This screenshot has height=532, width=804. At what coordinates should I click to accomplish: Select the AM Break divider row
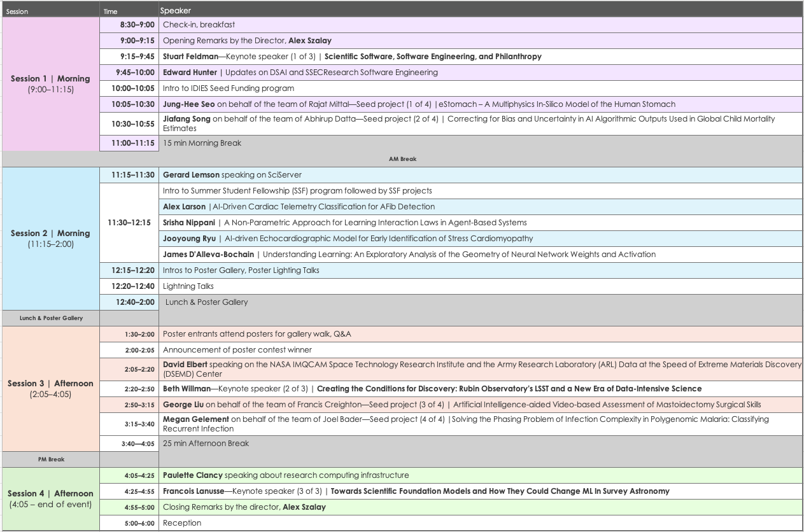pyautogui.click(x=402, y=159)
